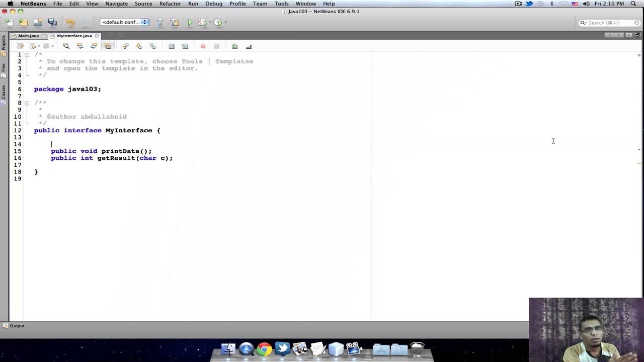Close the MyInterface.java tab

(x=97, y=36)
